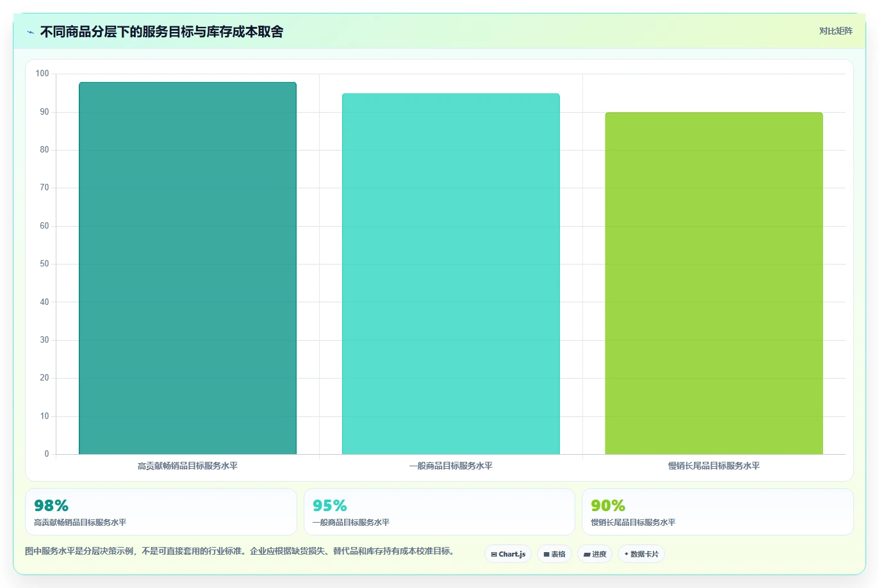Click the small icon in the 表格 chip
The height and width of the screenshot is (588, 879).
coord(546,555)
